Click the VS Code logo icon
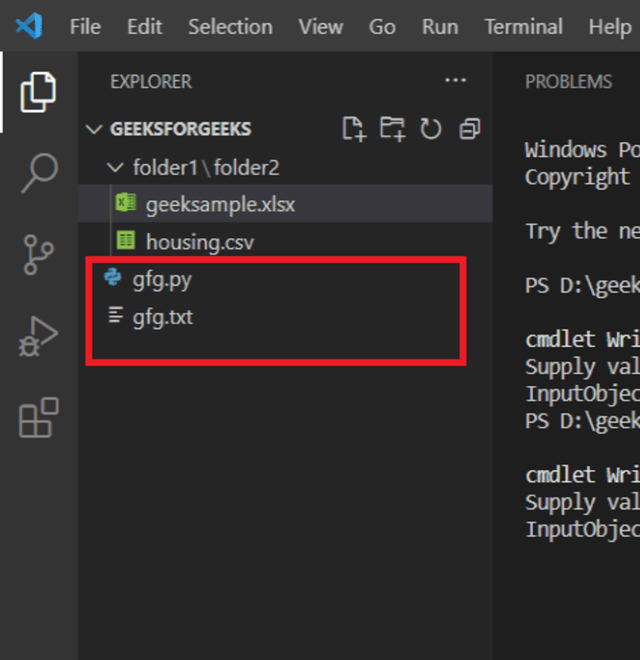640x660 pixels. (x=29, y=26)
